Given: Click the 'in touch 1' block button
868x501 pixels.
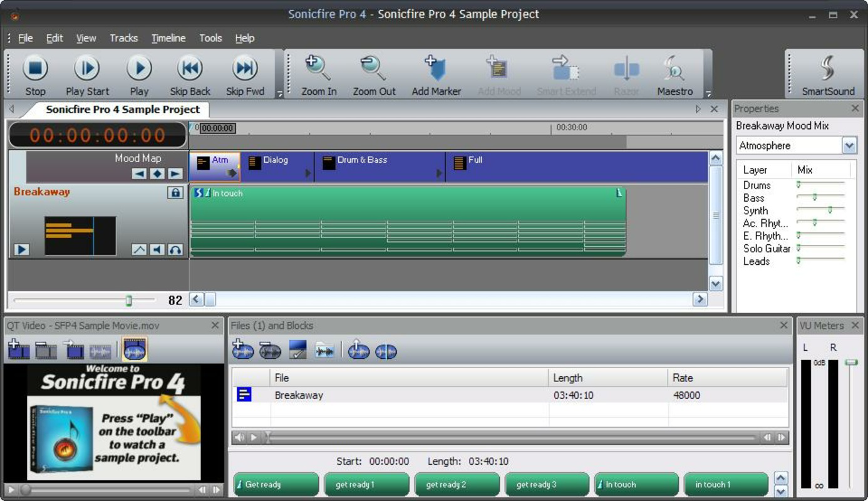Looking at the screenshot, I should [726, 485].
